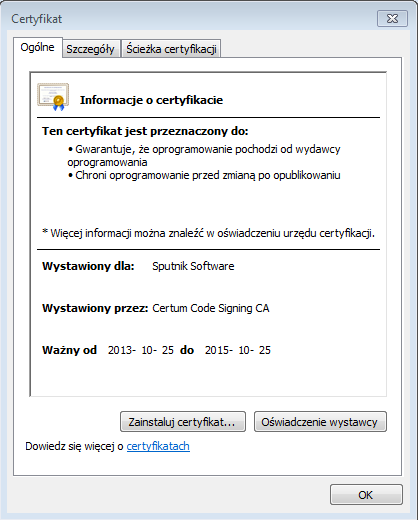The height and width of the screenshot is (520, 418).
Task: Click the Zainstaluj certyfikat button
Action: tap(183, 422)
